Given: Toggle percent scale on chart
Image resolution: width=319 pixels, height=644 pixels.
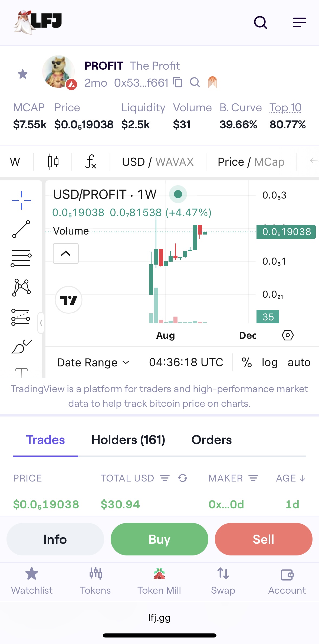Looking at the screenshot, I should click(x=246, y=362).
